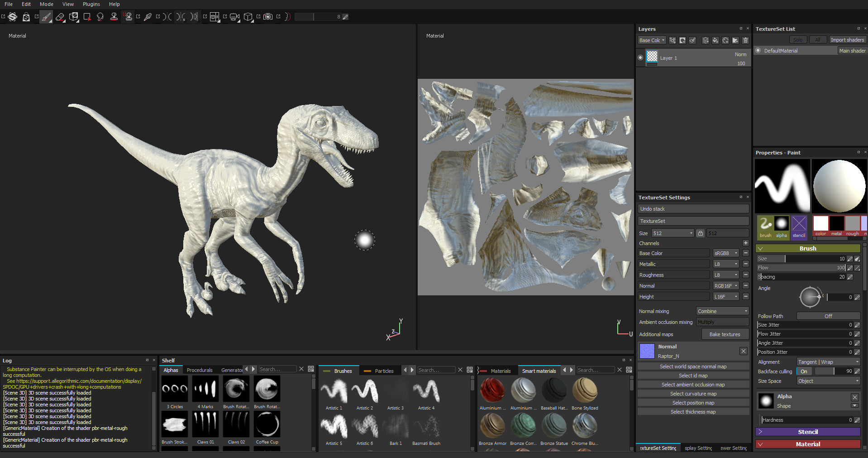Delete layer with the trash icon
868x458 pixels.
click(x=745, y=40)
